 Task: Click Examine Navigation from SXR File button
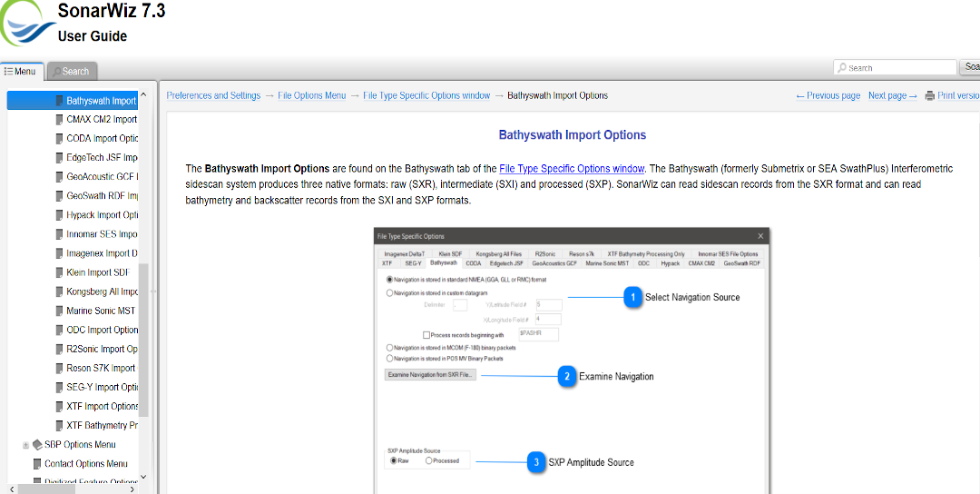(x=431, y=375)
